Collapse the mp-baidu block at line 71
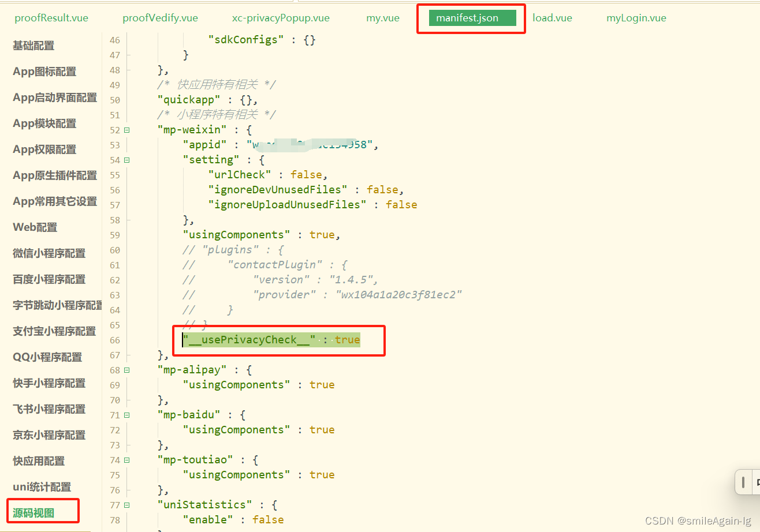The width and height of the screenshot is (760, 532). (x=127, y=415)
